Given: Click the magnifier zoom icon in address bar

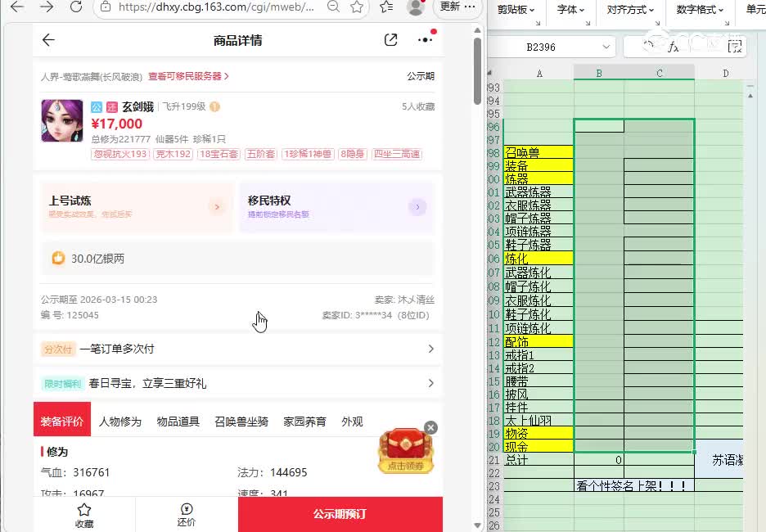Looking at the screenshot, I should pos(334,8).
